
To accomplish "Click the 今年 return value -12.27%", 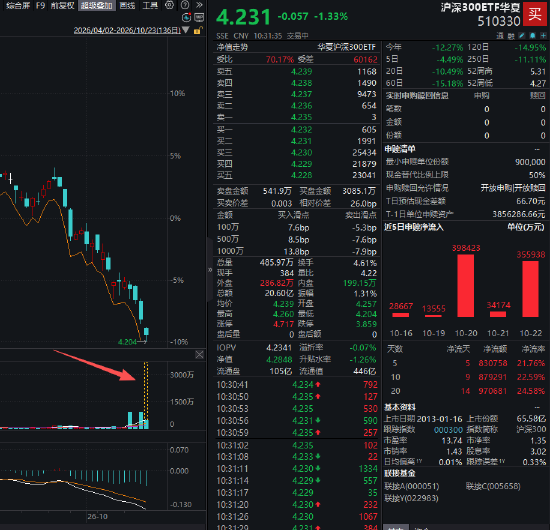I will tap(448, 47).
